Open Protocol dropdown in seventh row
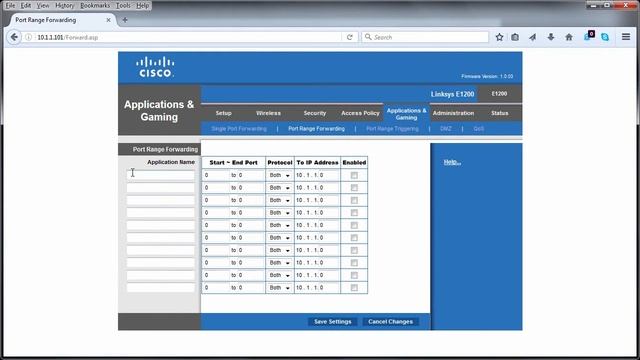640x360 pixels. point(279,250)
